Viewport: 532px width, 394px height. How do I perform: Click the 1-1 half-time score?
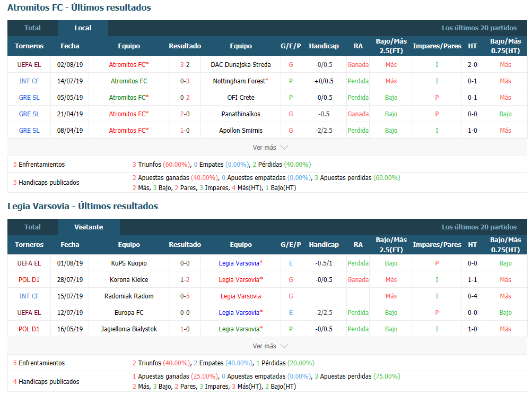[x=472, y=280]
